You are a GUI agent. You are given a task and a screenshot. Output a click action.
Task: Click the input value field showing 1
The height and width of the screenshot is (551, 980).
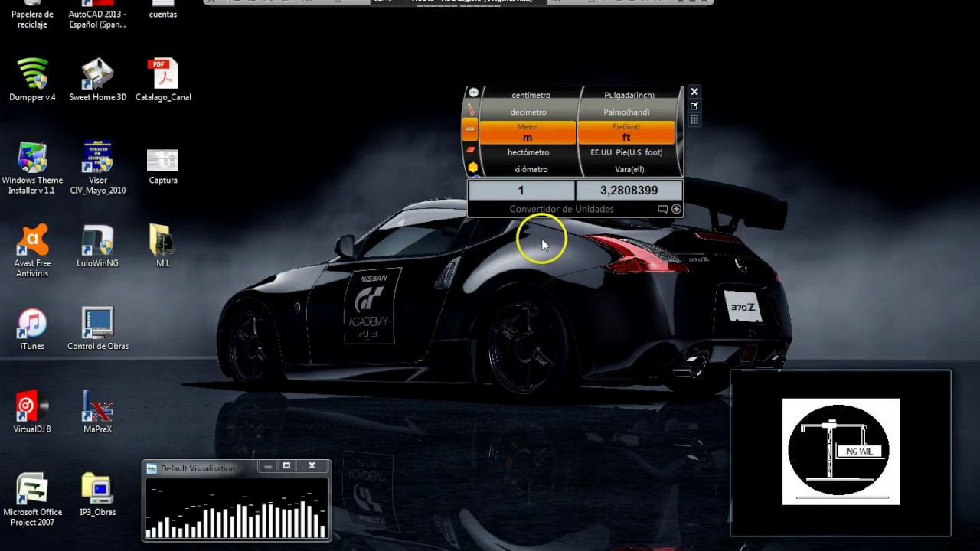click(521, 190)
